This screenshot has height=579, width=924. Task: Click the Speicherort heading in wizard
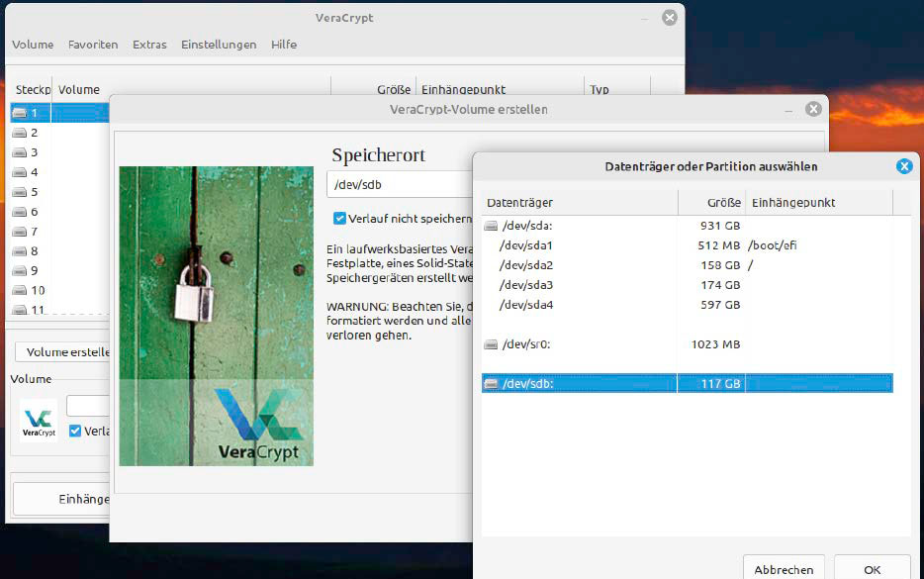tap(378, 155)
